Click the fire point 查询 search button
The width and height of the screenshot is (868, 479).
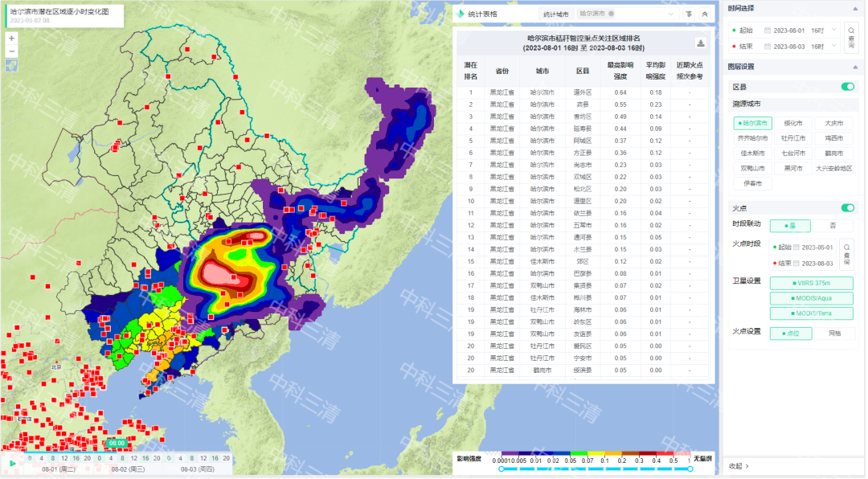(846, 255)
